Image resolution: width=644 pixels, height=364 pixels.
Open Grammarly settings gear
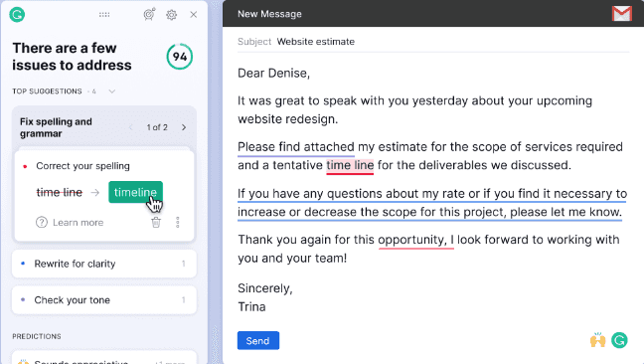[172, 15]
